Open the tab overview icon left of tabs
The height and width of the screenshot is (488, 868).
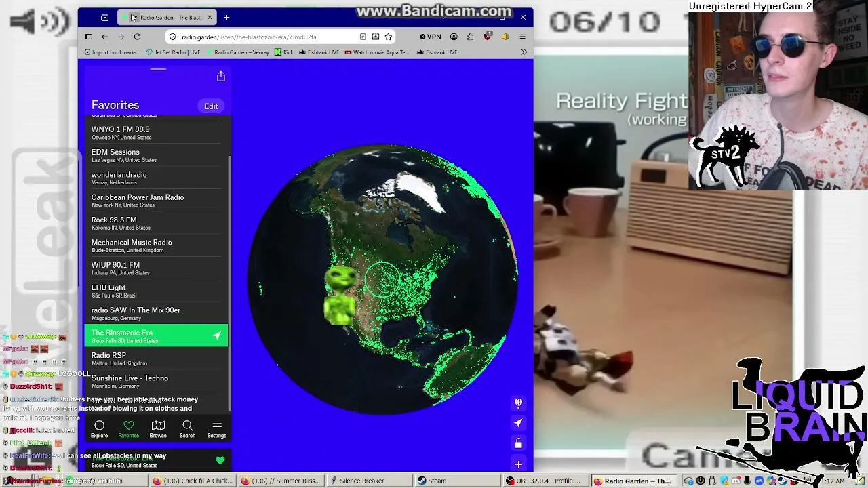[x=104, y=17]
